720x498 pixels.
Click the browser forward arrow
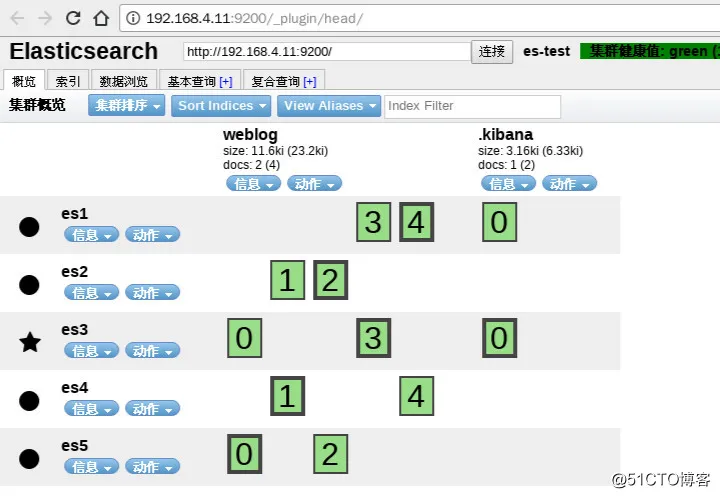point(45,18)
